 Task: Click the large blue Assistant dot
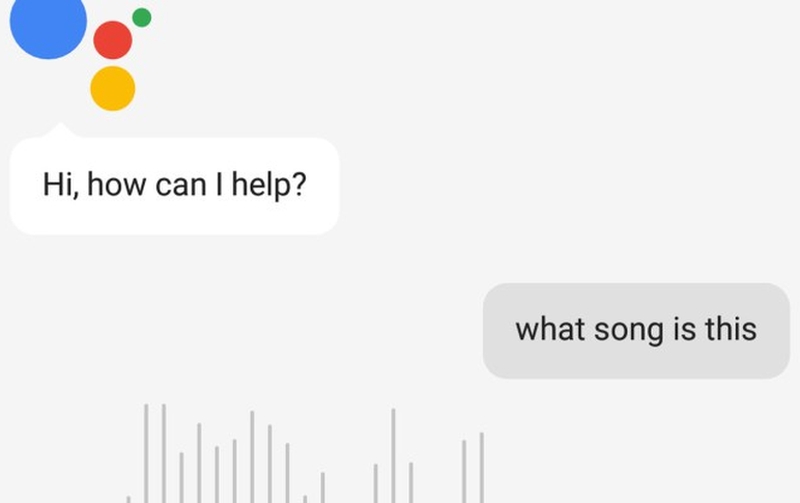point(47,24)
